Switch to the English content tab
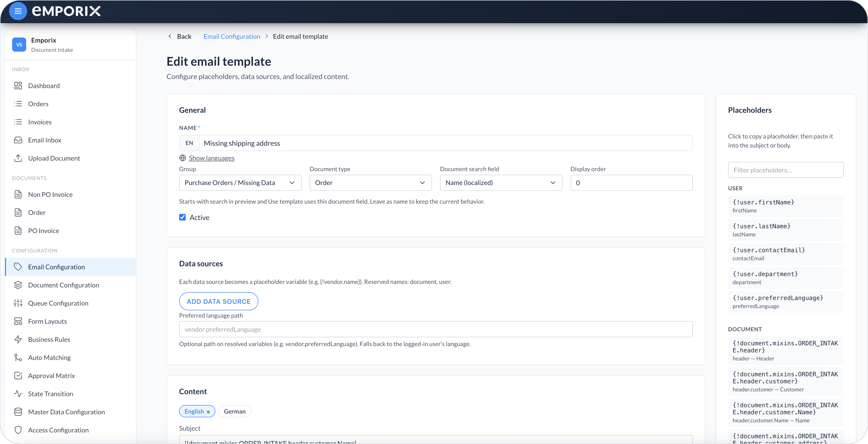Screen dimensions: 868x444 pos(197,411)
